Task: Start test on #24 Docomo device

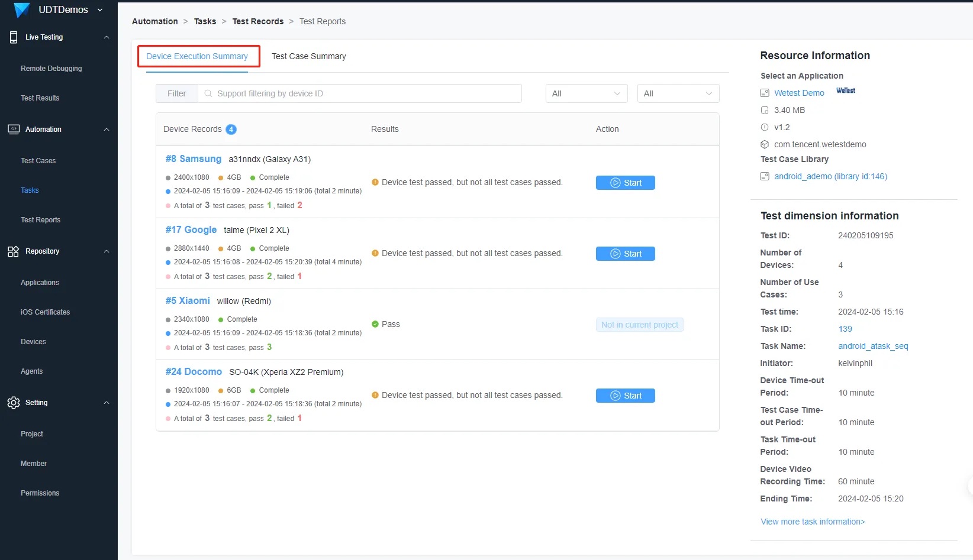Action: (626, 396)
